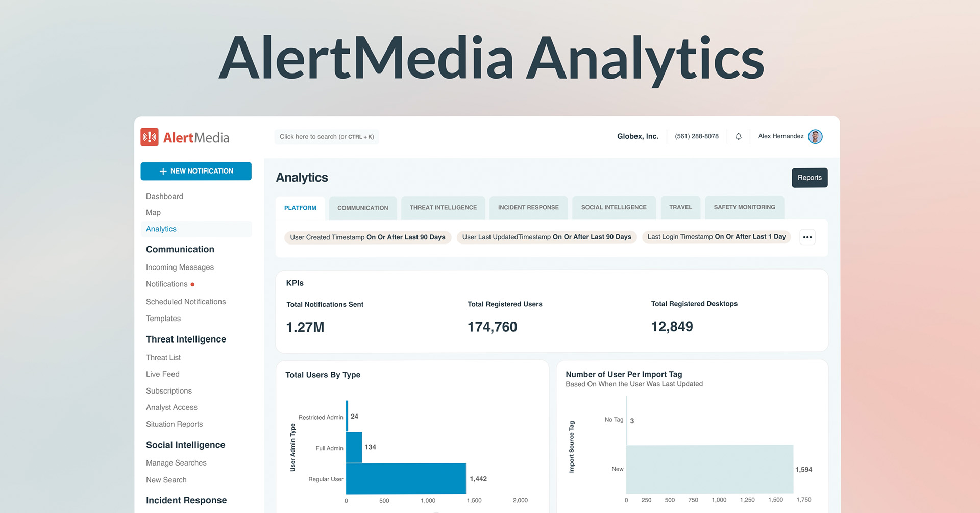Click the New import tag bar
Viewport: 980px width, 513px height.
point(709,469)
